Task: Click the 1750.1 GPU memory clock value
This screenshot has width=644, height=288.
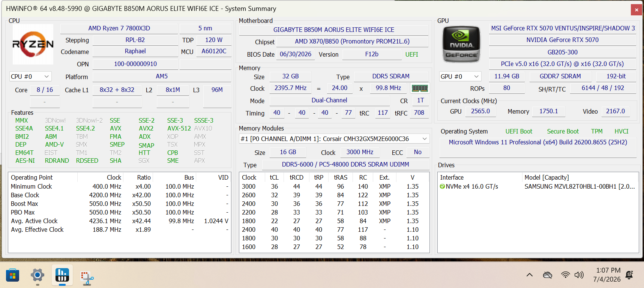Action: tap(549, 111)
